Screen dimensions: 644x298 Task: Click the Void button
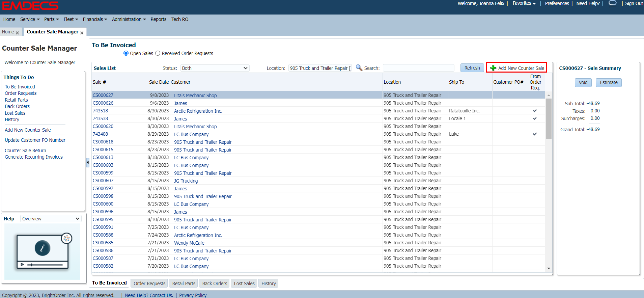583,82
